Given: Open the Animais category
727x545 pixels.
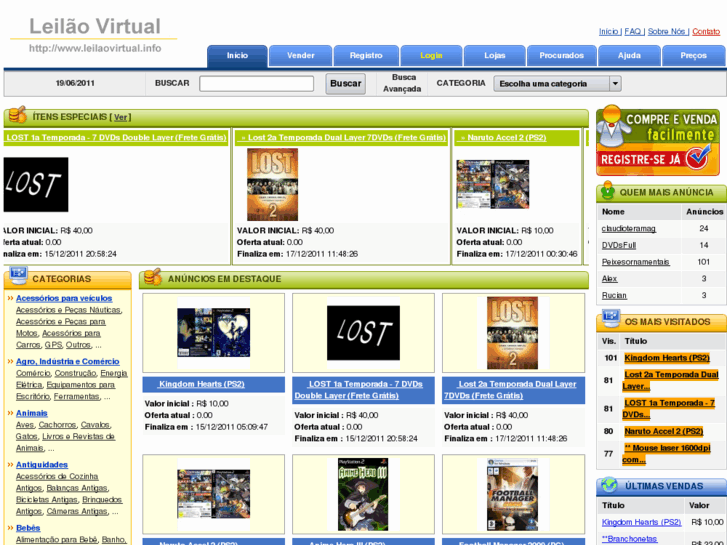Looking at the screenshot, I should pos(32,413).
